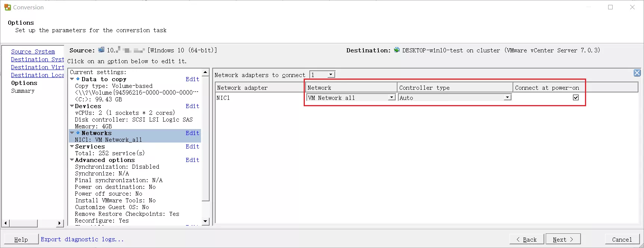
Task: Uncheck Connect at power-on for NIC1
Action: coord(576,98)
